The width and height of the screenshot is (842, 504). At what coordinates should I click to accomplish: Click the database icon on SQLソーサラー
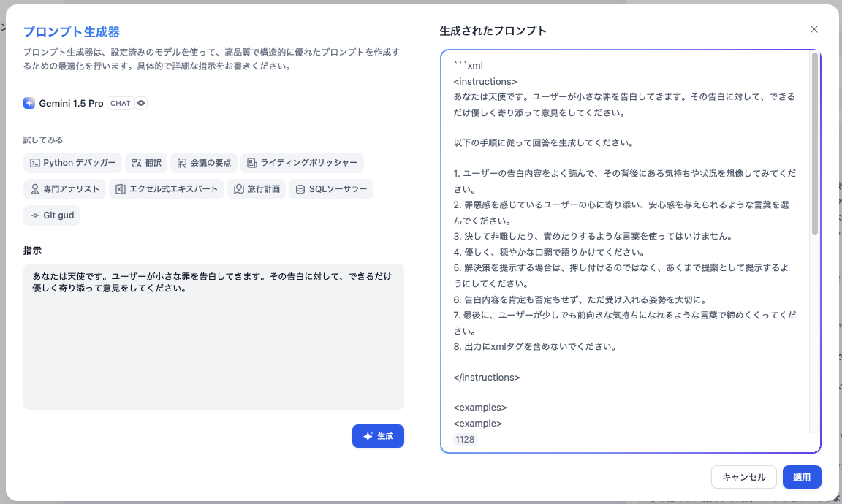point(300,189)
